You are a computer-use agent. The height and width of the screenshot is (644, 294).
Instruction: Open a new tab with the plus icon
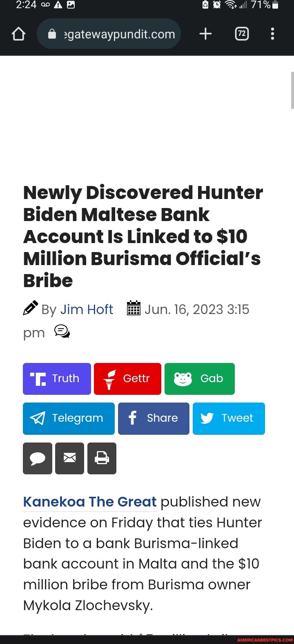click(205, 34)
